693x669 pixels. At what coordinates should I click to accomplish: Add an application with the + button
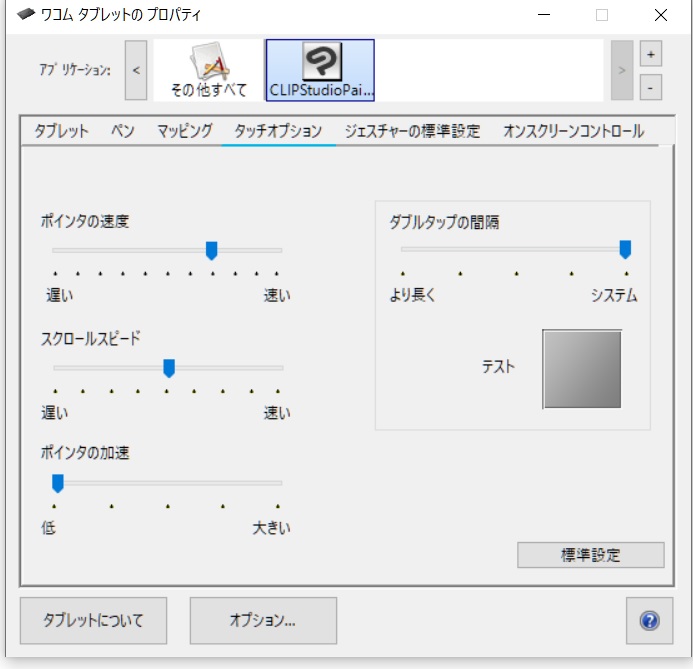(651, 54)
